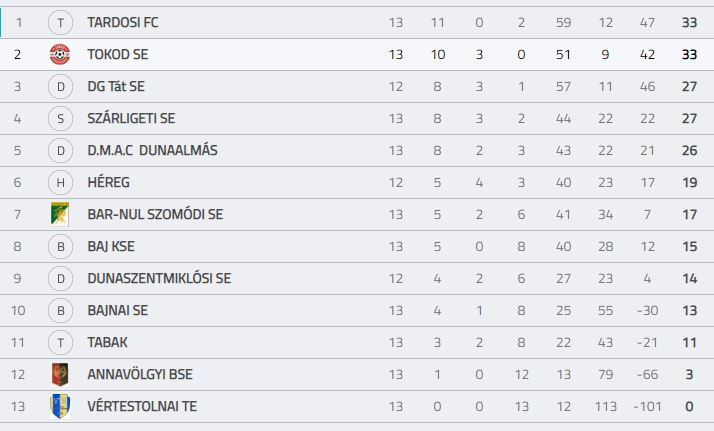Viewport: 714px width, 431px height.
Task: Select the D.M.A.C DUNAALMÁS team name
Action: 153,150
